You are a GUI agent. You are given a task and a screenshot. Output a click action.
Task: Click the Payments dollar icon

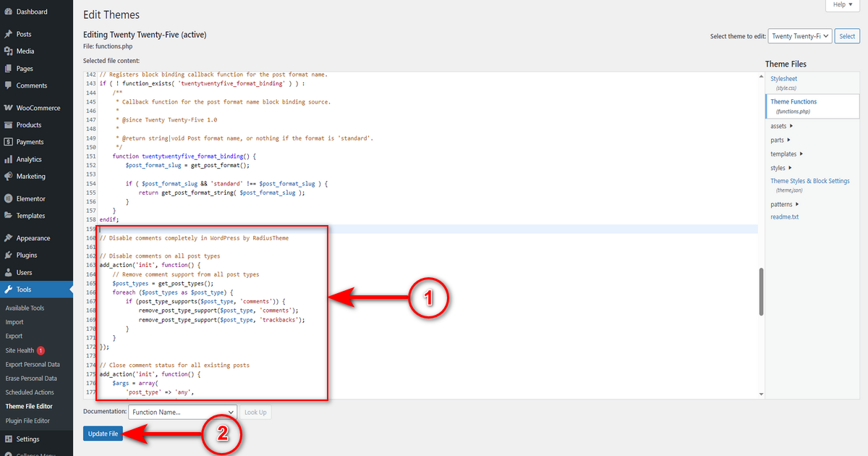[8, 142]
